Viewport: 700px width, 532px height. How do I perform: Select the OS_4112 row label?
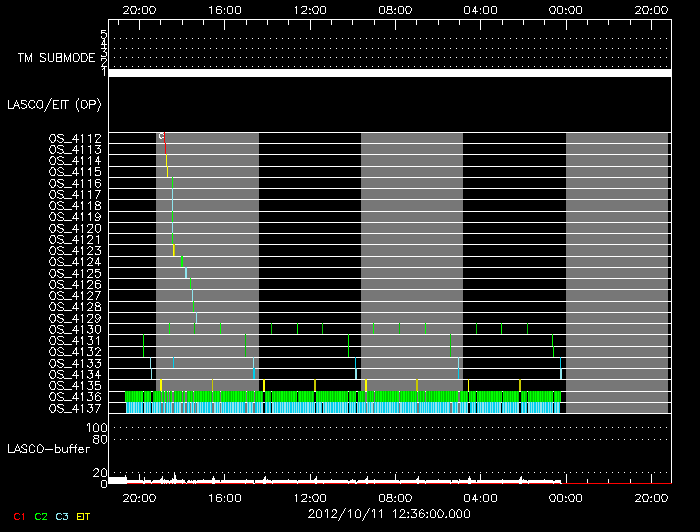click(x=75, y=138)
